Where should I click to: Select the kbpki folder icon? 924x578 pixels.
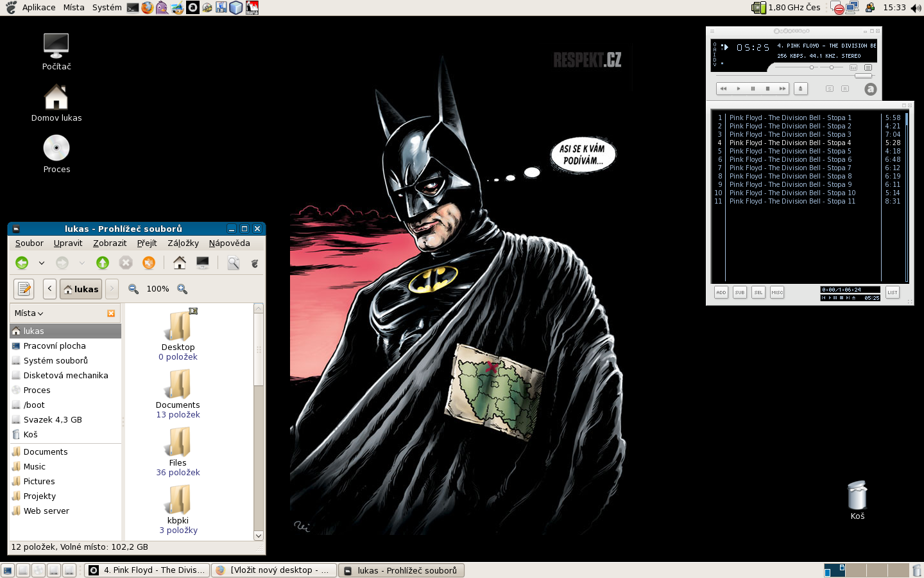click(178, 500)
